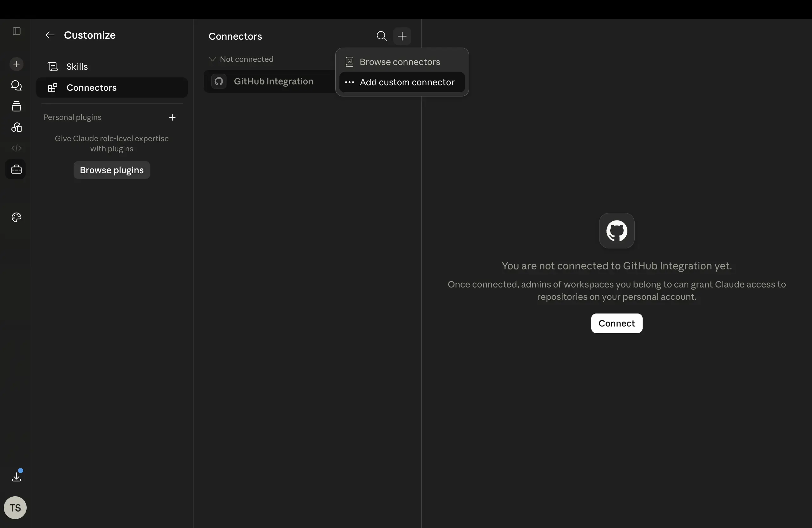Select the GitHub Integration connector row
812x528 pixels.
click(270, 81)
